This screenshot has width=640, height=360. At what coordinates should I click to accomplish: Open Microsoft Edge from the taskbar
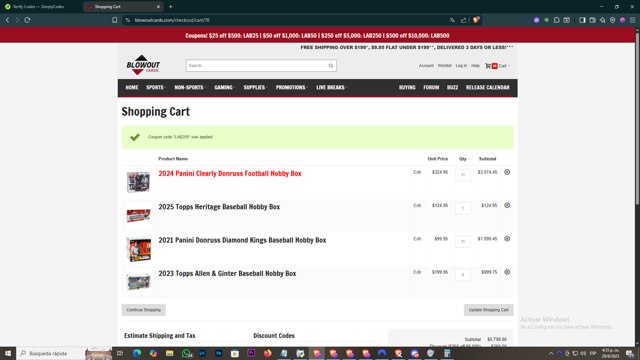[x=137, y=353]
